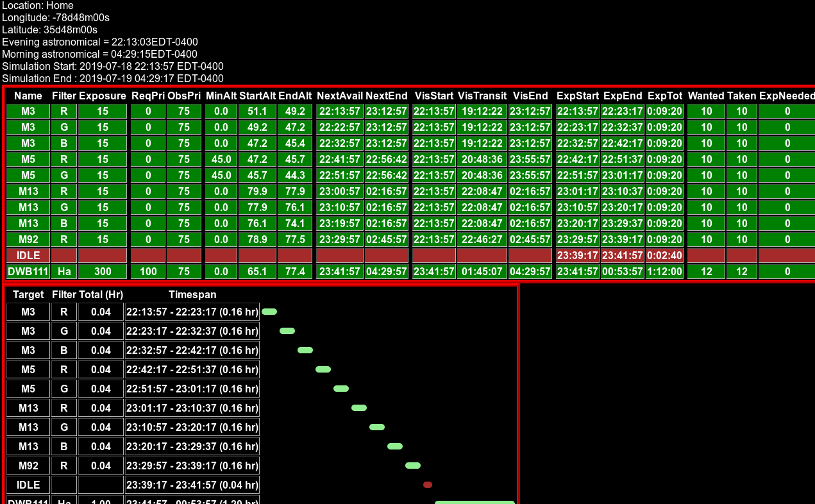The image size is (815, 504).
Task: Click the long green DWB111 timeline bar
Action: pos(475,503)
